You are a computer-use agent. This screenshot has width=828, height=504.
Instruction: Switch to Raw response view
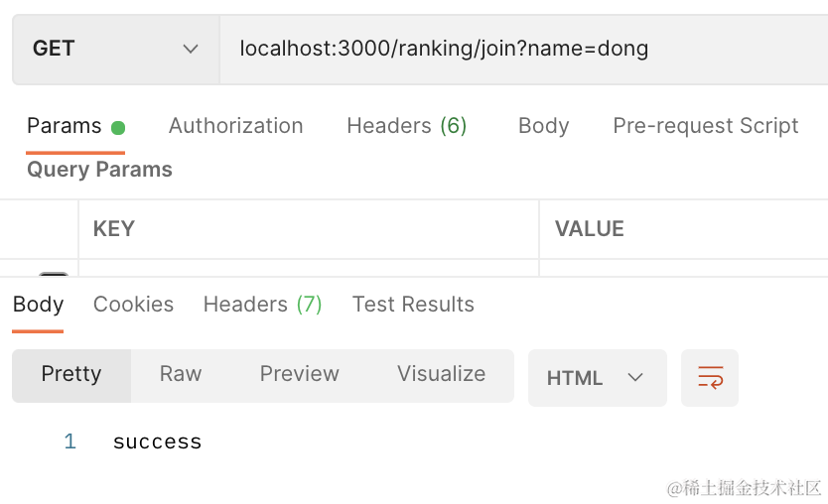[x=181, y=374]
